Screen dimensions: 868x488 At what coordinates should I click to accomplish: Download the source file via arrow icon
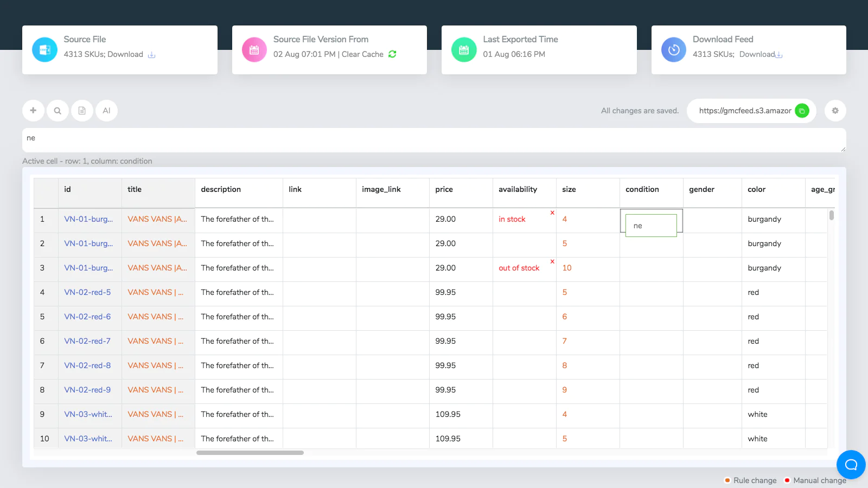[152, 55]
